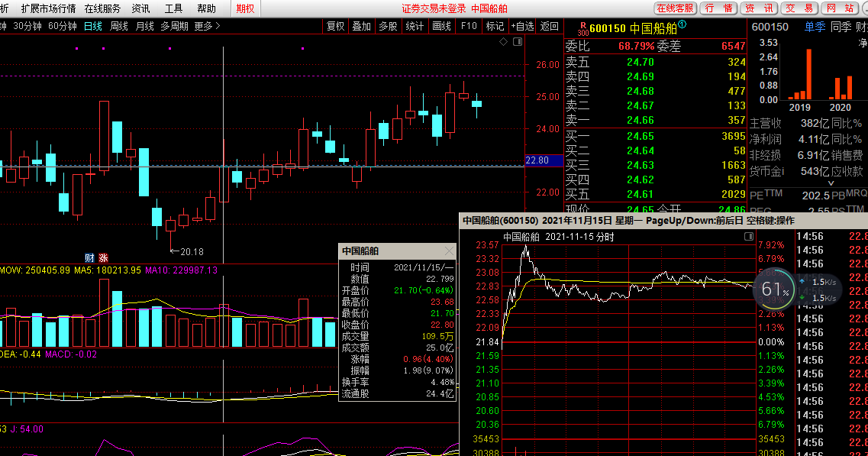Click the 61% network speed floating widget

775,289
